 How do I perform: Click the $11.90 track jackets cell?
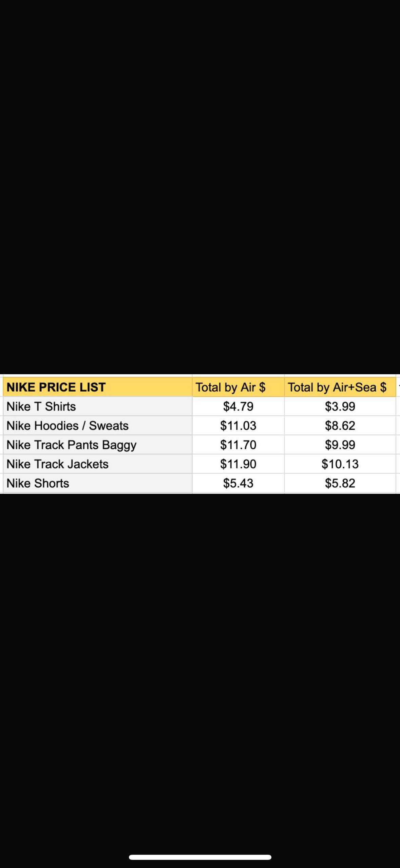pyautogui.click(x=238, y=464)
